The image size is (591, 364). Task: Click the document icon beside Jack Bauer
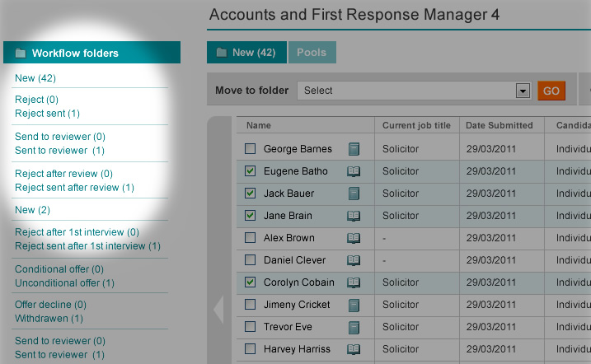click(354, 194)
